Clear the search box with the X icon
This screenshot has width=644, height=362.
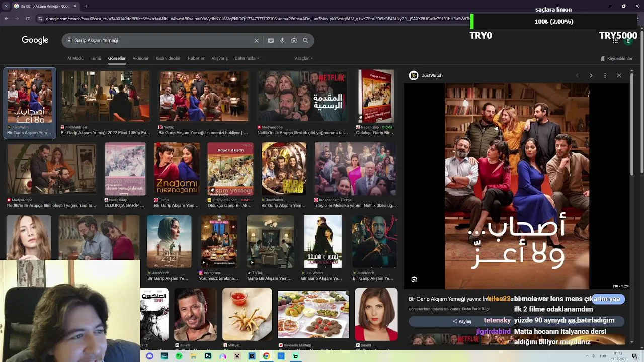[x=256, y=40]
